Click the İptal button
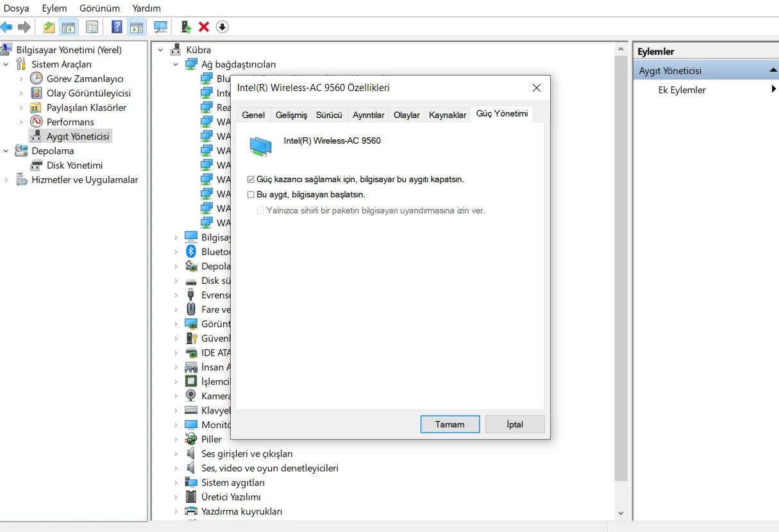Screen dimensions: 779x532 point(515,424)
